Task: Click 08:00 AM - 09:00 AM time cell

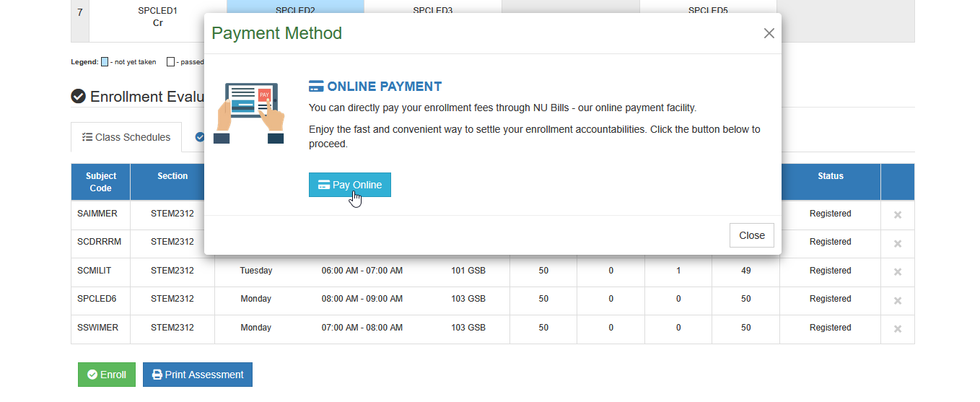Action: (362, 299)
